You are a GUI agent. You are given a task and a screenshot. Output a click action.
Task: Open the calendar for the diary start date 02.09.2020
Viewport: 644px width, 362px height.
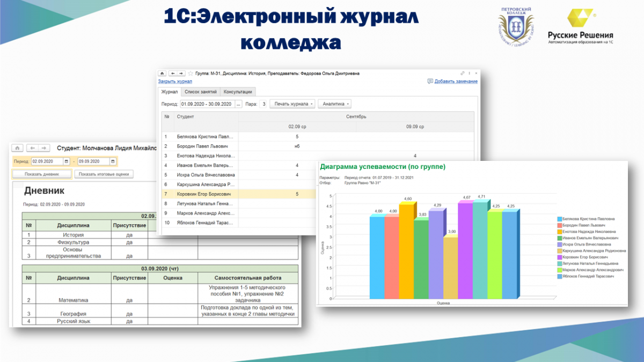click(67, 161)
